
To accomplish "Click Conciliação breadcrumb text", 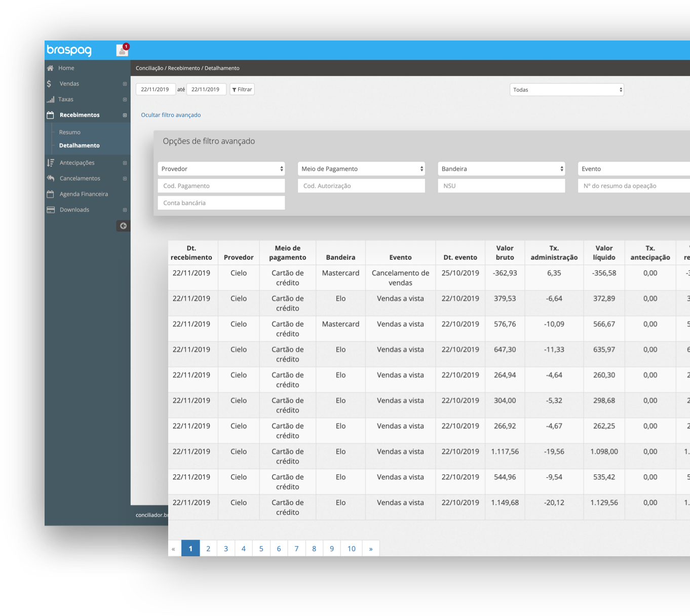I will point(149,68).
